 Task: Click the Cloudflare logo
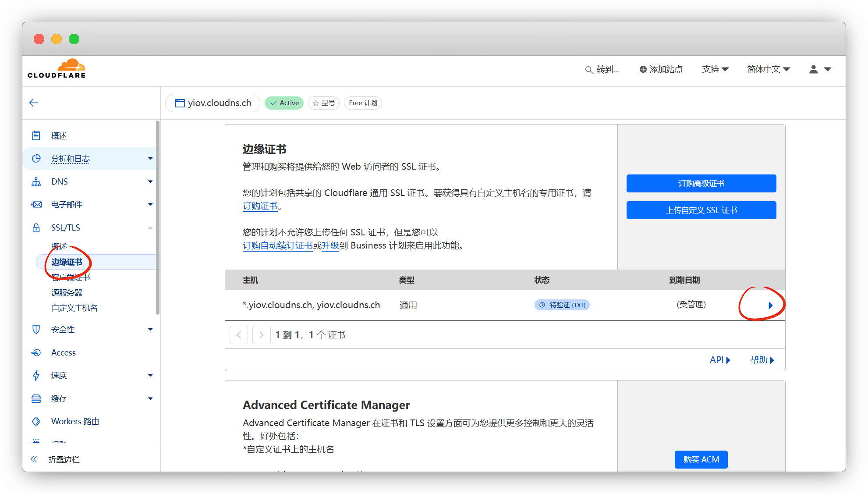57,69
